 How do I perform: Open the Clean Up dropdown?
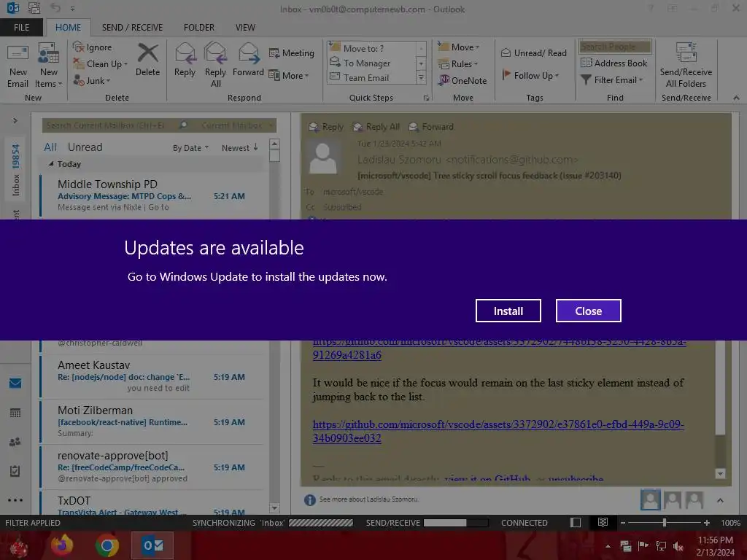coord(101,64)
